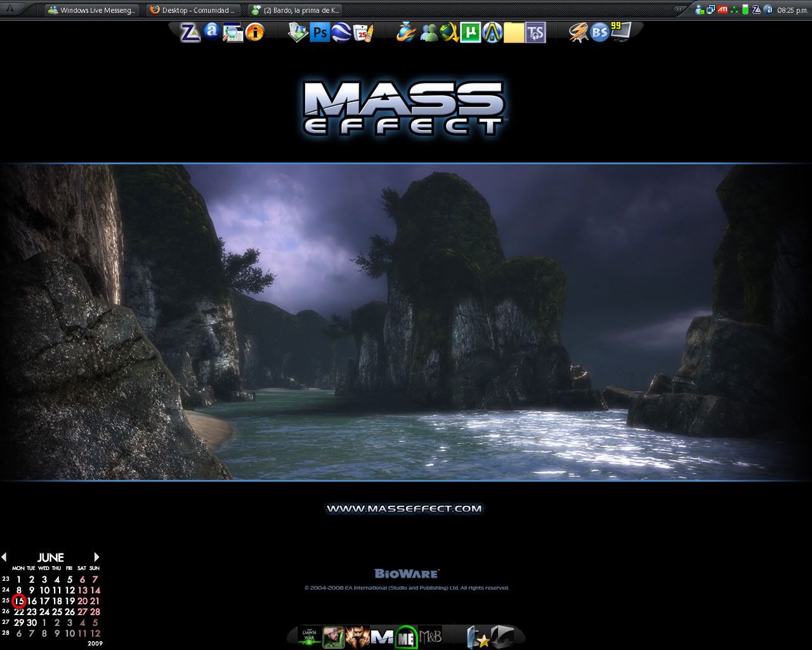Click the orange info icon in top dock

click(255, 32)
